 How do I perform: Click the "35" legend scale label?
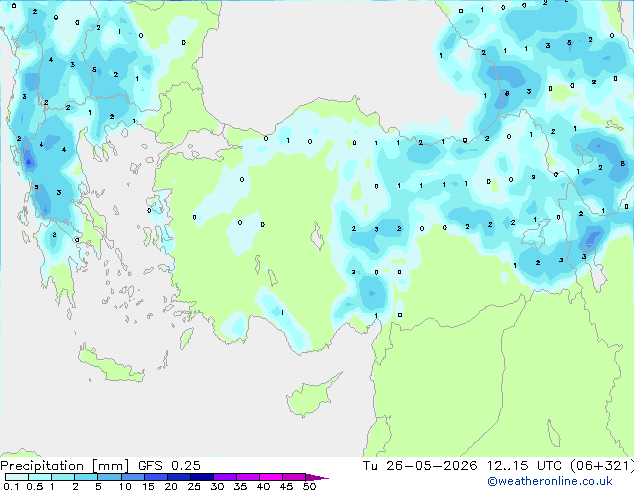coord(240,486)
